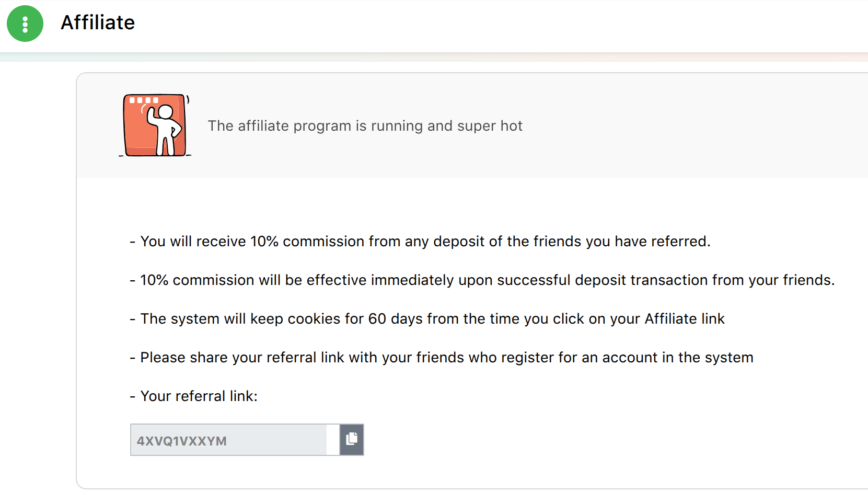Click the 'Please share your referral link' line

pos(442,358)
